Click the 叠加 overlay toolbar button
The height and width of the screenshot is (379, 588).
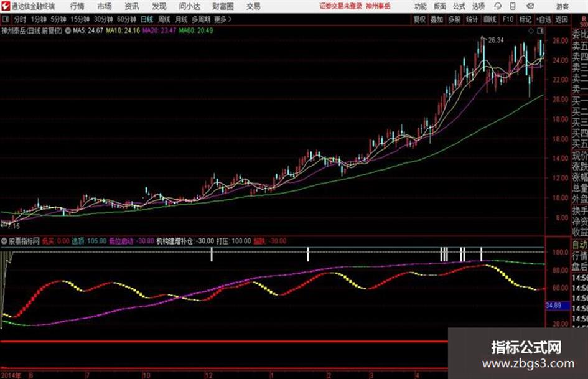(x=437, y=19)
